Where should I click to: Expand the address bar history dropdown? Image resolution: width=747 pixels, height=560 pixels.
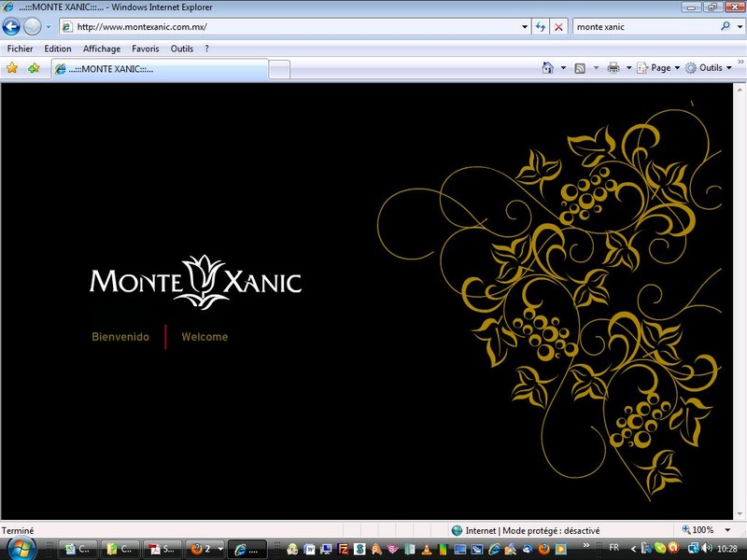525,27
